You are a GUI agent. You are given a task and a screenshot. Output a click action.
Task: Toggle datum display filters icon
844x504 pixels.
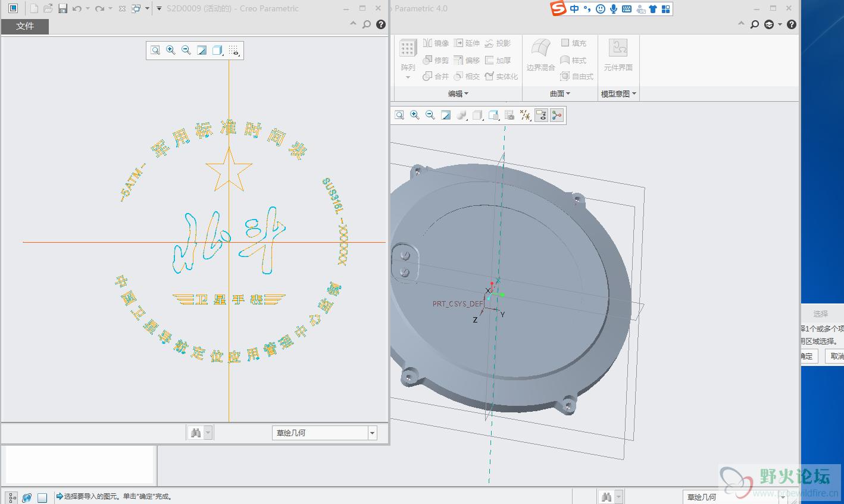coord(525,115)
